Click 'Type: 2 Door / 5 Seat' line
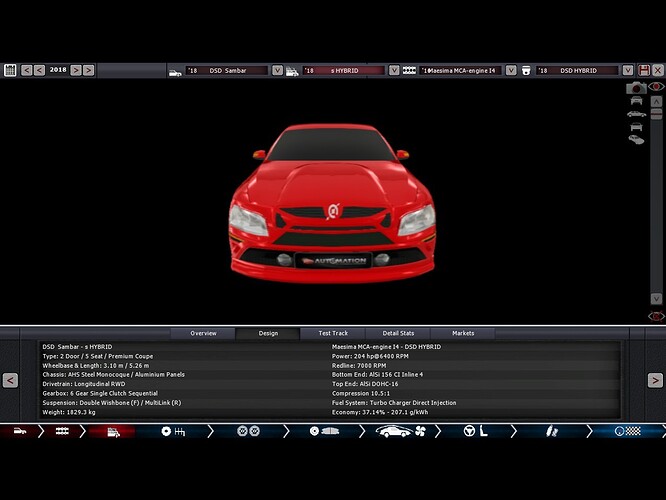This screenshot has width=666, height=500. (98, 356)
